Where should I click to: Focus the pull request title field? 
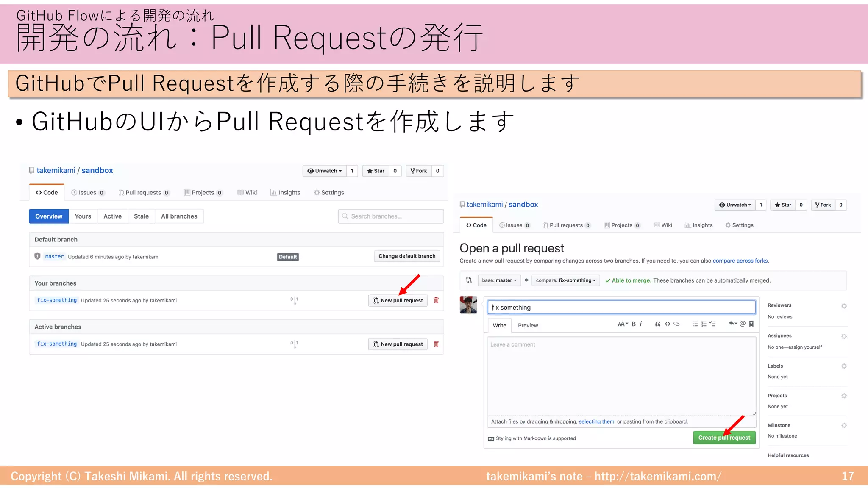pyautogui.click(x=621, y=307)
